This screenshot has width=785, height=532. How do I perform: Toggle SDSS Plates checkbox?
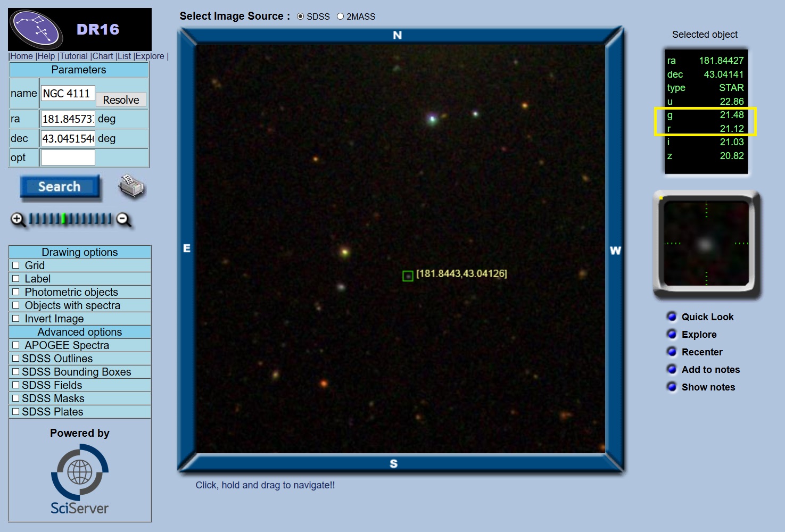click(16, 411)
